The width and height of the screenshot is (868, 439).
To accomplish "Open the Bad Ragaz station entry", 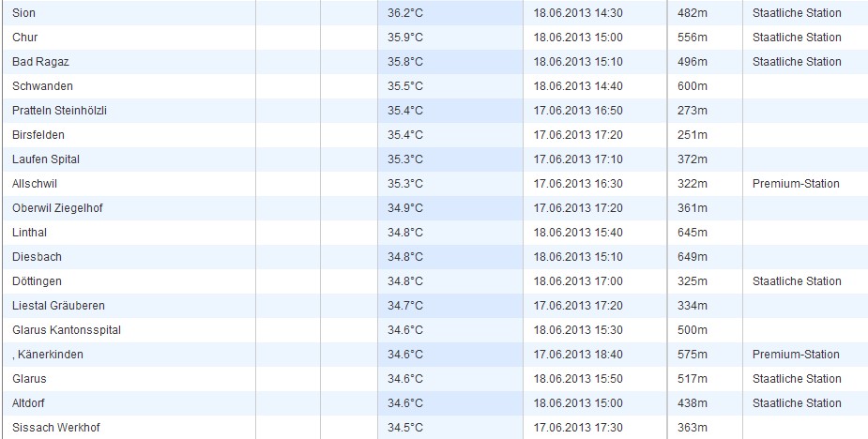I will pos(40,62).
